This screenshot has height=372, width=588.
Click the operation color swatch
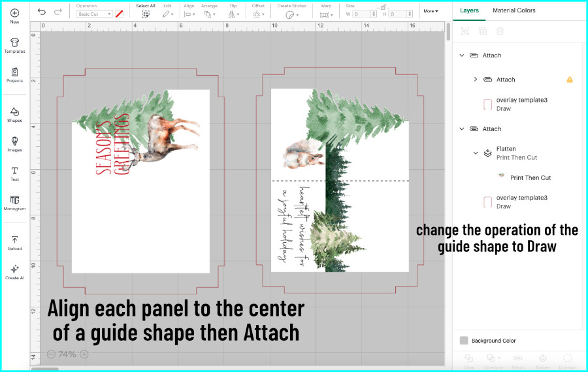(120, 14)
